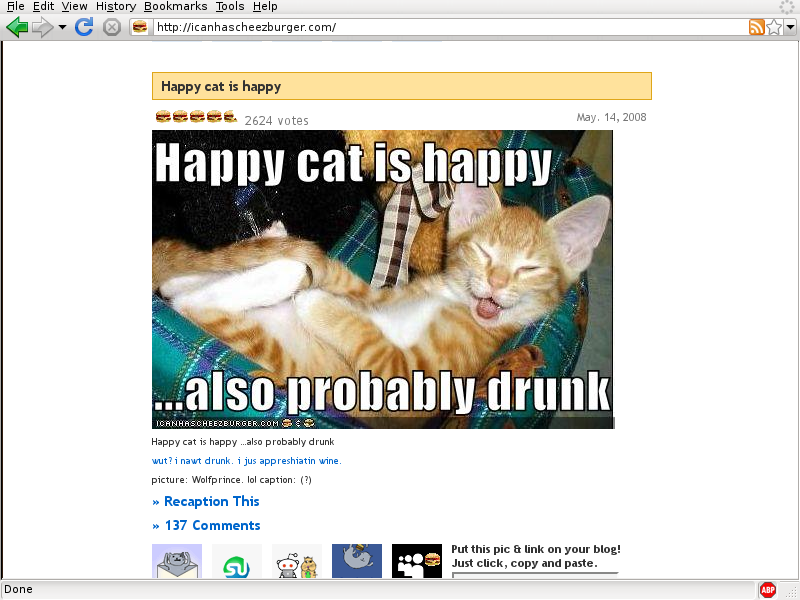Open the Tools menu
Image resolution: width=800 pixels, height=600 pixels.
coord(230,7)
